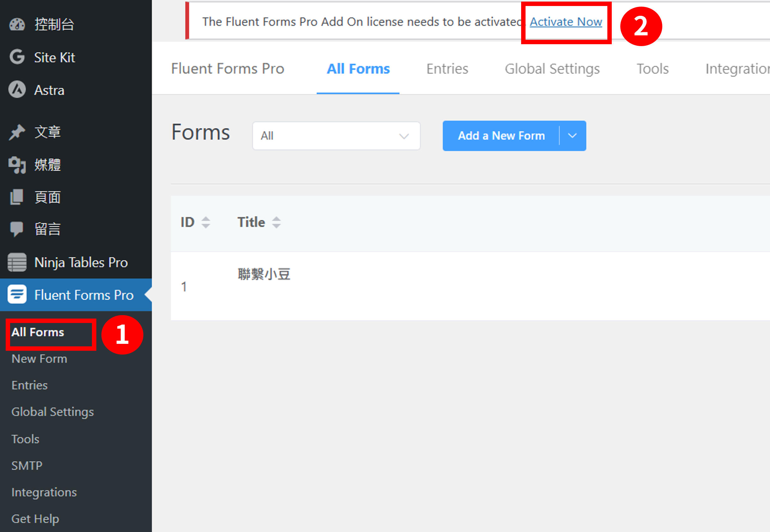The height and width of the screenshot is (532, 770).
Task: Open the Integrations top tab
Action: point(738,69)
